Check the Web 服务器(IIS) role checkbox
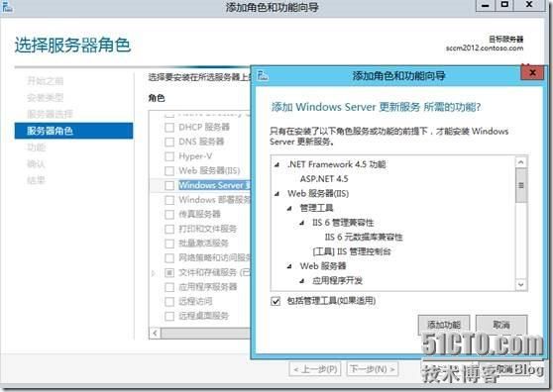Image resolution: width=553 pixels, height=392 pixels. pos(169,171)
